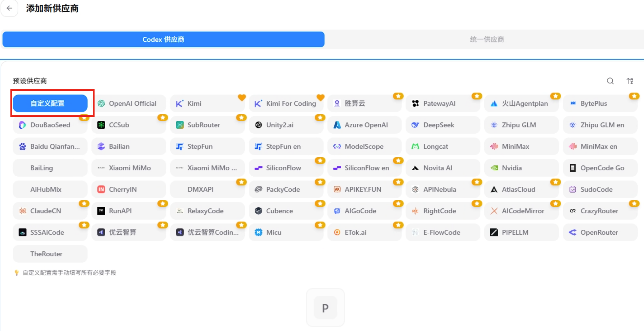Choose SSSAiCode provider
Image resolution: width=644 pixels, height=331 pixels.
click(50, 232)
